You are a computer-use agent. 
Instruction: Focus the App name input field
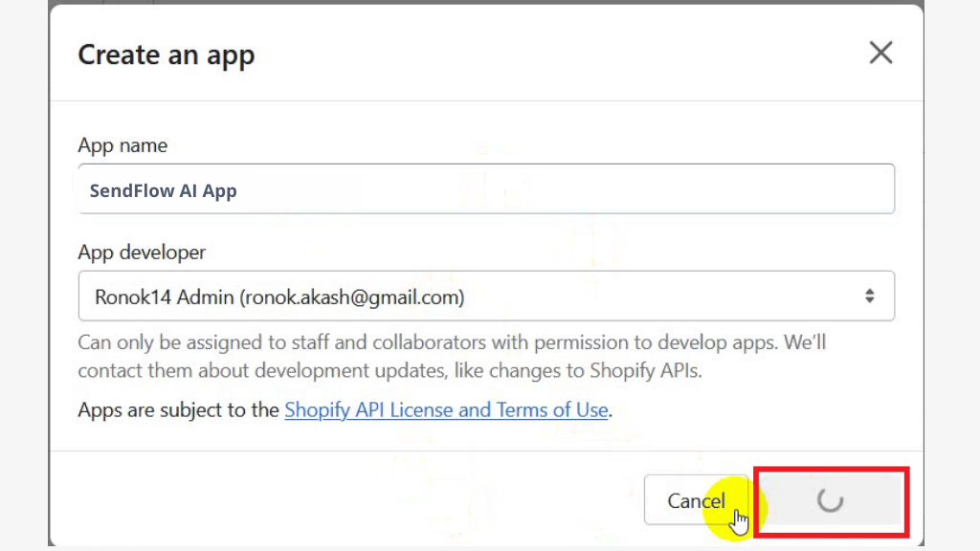[x=486, y=189]
